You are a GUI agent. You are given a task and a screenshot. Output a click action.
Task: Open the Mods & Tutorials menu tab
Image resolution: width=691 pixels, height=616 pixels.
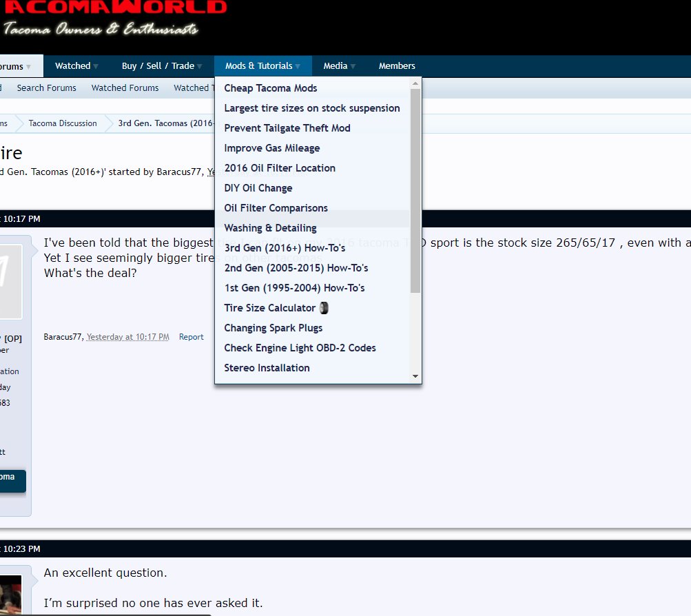point(262,66)
